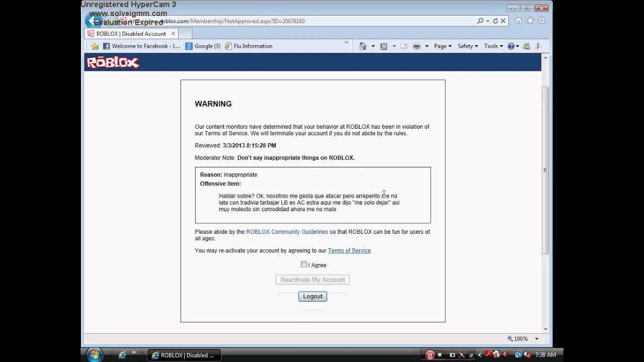Click the network icon in system tray
This screenshot has width=644, height=362.
518,355
